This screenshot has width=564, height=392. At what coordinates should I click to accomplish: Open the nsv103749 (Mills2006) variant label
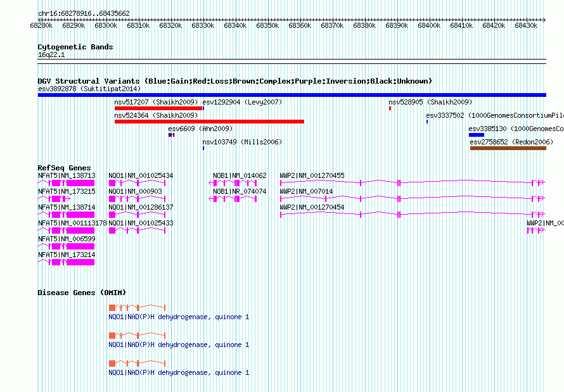point(243,142)
